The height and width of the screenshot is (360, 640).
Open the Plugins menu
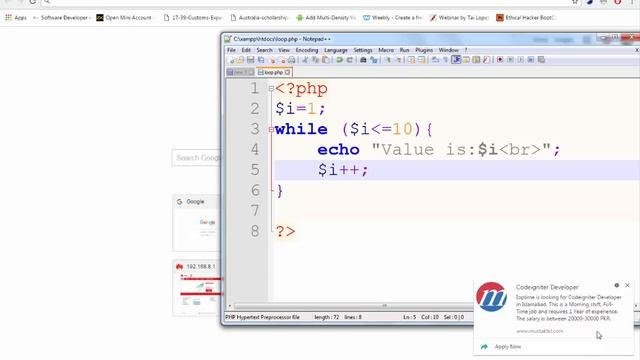[424, 50]
